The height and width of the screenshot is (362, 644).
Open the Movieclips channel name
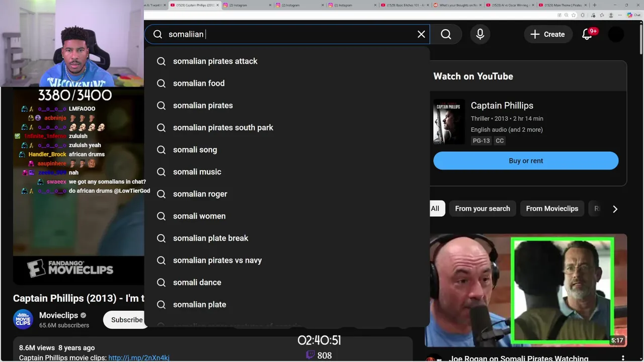(59, 315)
